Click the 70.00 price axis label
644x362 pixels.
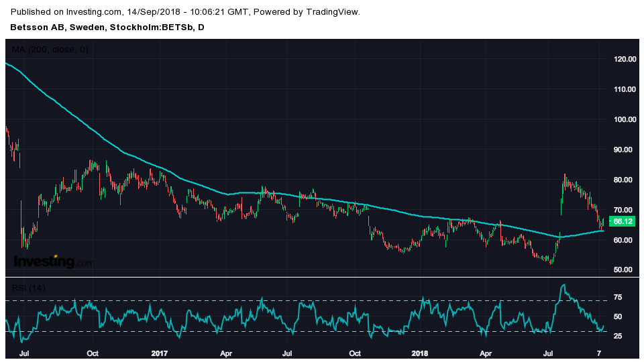point(625,210)
